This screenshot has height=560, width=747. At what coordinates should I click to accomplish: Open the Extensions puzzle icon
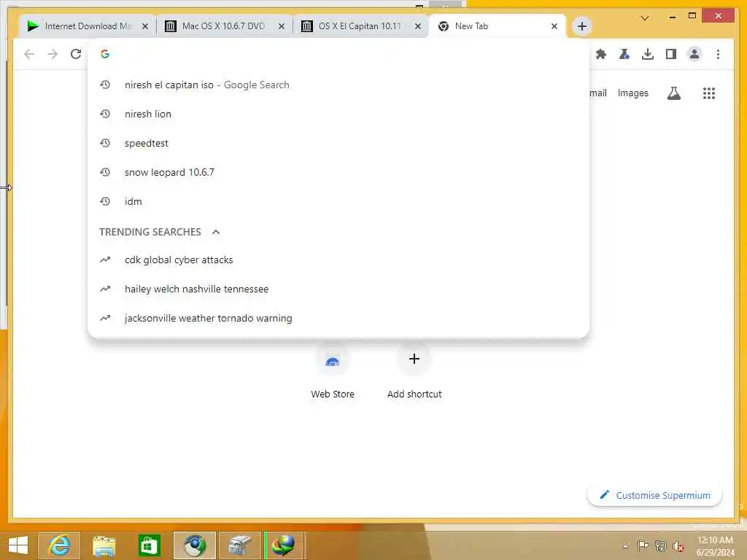[x=601, y=54]
